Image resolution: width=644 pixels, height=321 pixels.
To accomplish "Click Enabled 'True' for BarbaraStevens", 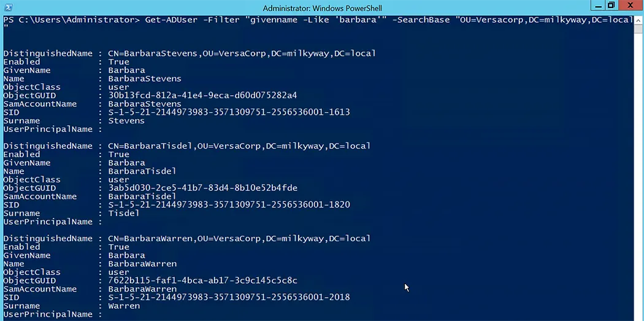I will [119, 61].
